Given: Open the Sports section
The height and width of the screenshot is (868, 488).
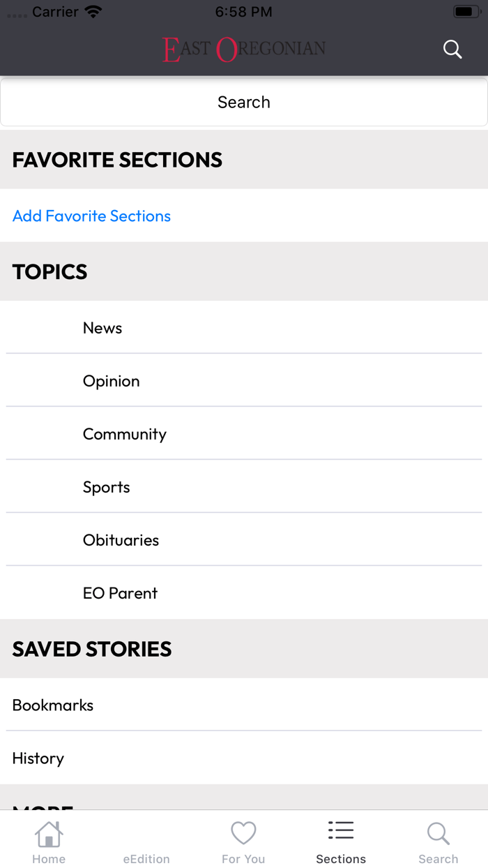Looking at the screenshot, I should tap(106, 486).
